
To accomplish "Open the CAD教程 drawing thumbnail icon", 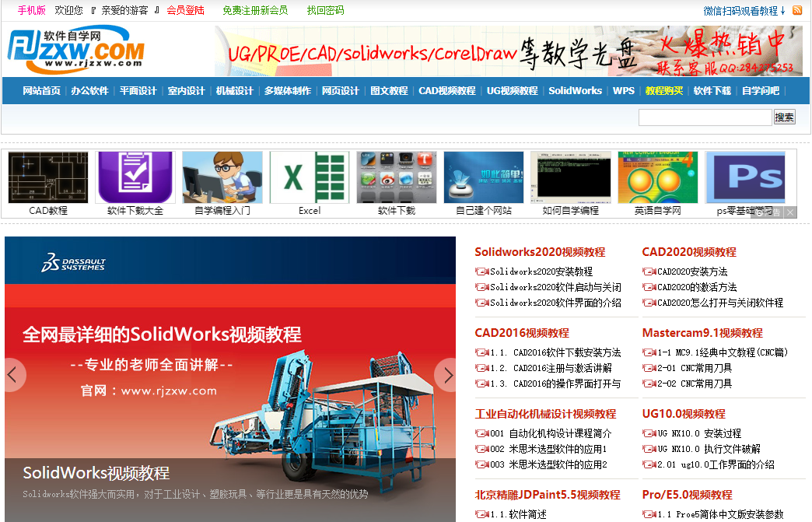I will coord(47,177).
